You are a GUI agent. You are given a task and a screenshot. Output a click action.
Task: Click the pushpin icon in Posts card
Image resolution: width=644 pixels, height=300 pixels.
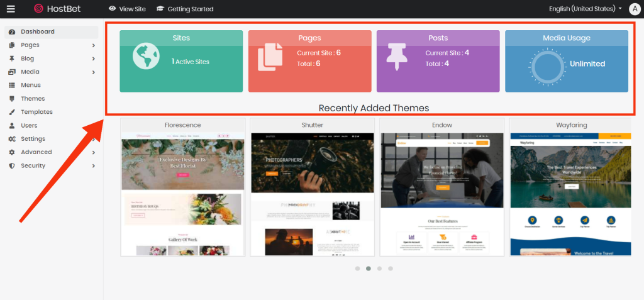click(398, 57)
